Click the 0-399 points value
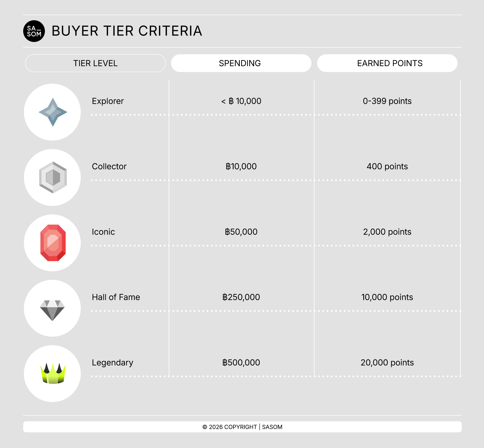This screenshot has width=484, height=448. click(x=387, y=101)
